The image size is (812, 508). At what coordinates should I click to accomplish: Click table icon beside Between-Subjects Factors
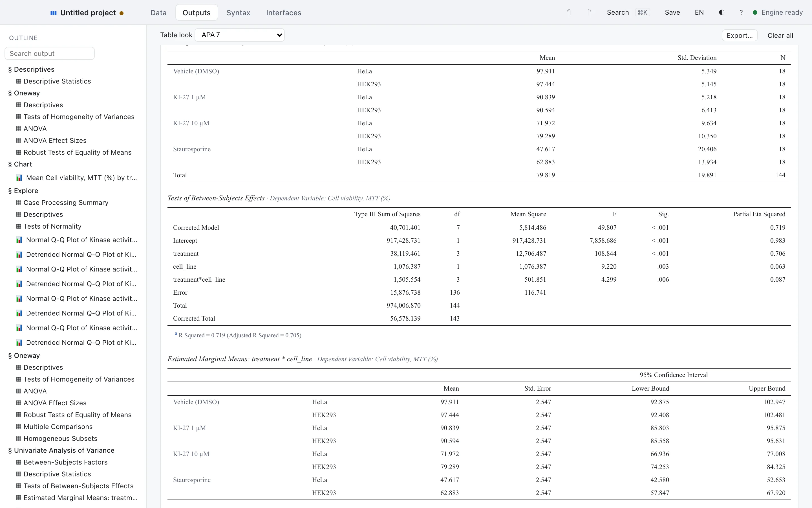[x=19, y=462]
